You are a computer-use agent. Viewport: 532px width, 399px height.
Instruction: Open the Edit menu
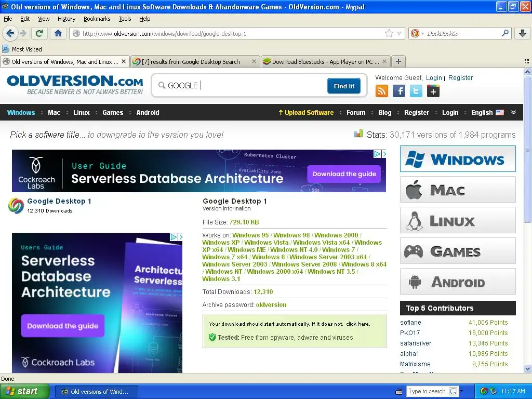pos(25,19)
